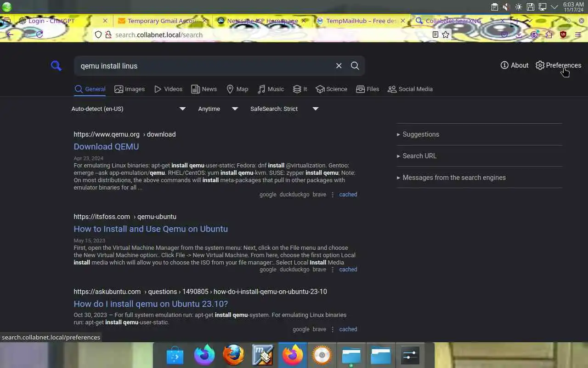Screen dimensions: 588x368
Task: Expand Messages from the search engines
Action: coord(479,178)
